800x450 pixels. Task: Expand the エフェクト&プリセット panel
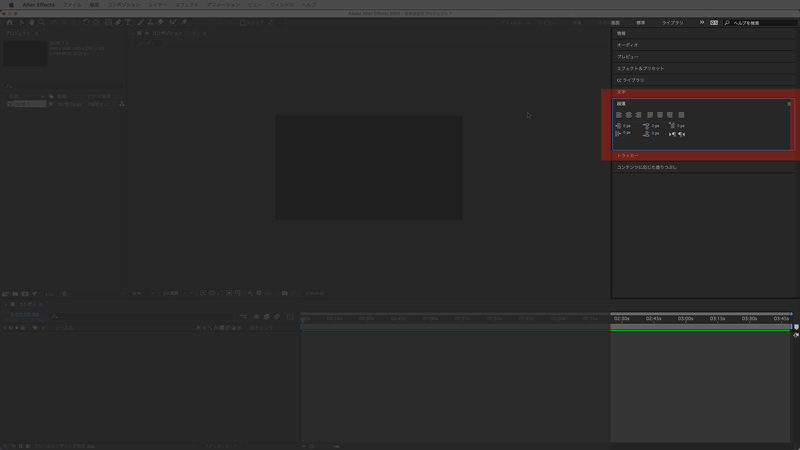point(640,68)
